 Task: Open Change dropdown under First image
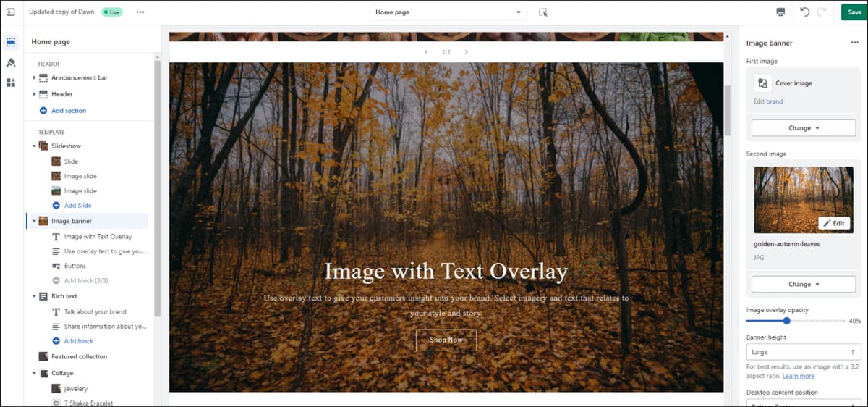(804, 128)
